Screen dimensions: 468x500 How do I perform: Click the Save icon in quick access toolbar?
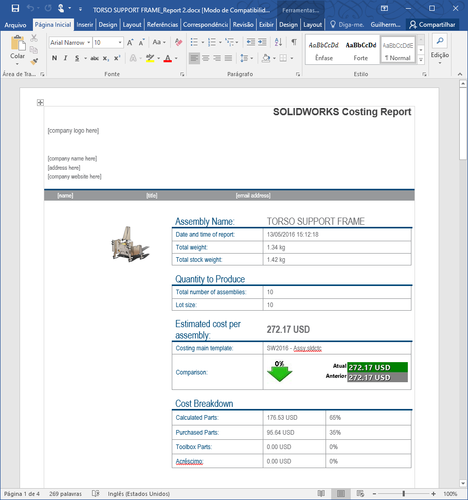tap(15, 8)
